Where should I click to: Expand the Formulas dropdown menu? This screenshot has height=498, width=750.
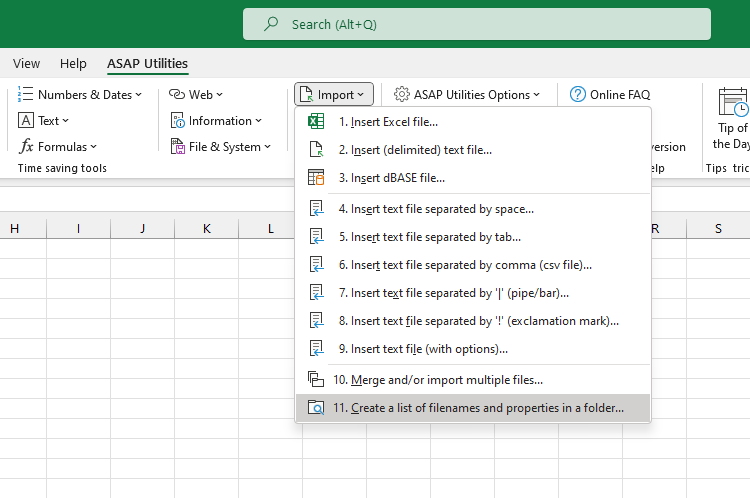(x=94, y=147)
